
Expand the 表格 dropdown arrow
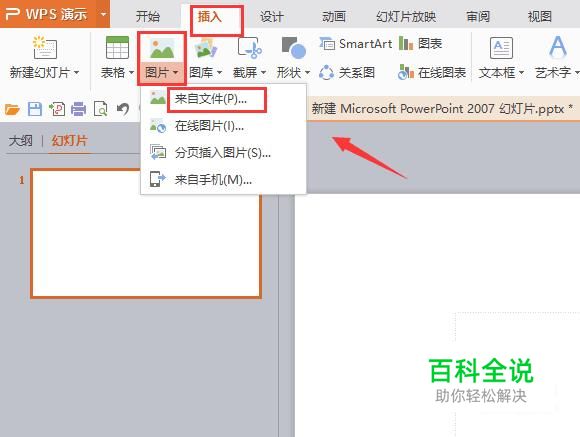point(131,73)
